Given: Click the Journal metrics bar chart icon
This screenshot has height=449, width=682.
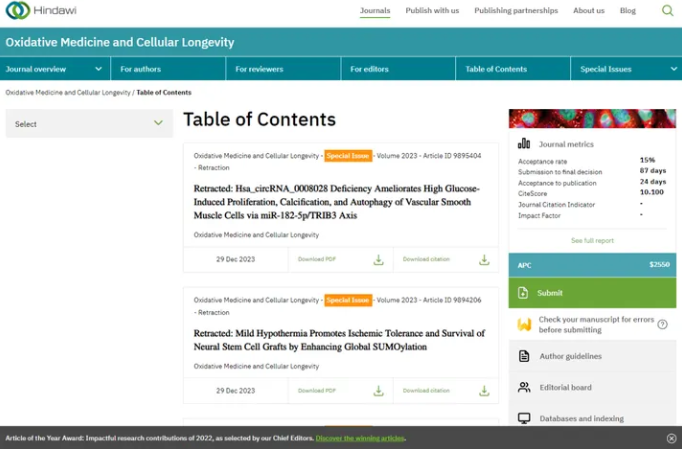Looking at the screenshot, I should [x=524, y=144].
